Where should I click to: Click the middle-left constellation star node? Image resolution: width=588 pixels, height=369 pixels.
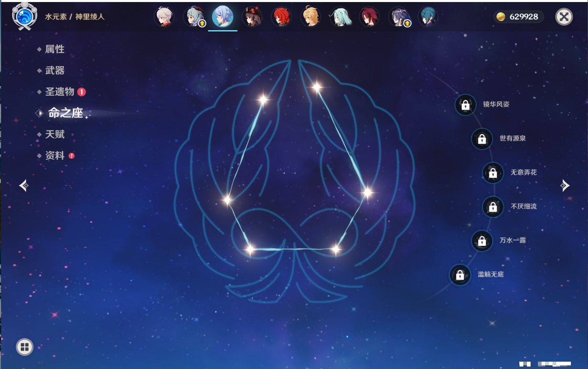coord(227,199)
